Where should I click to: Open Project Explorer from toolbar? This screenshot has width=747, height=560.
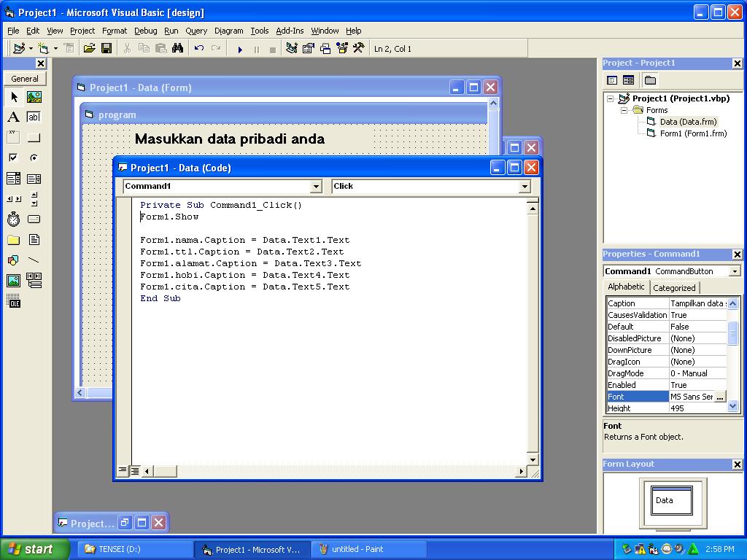292,49
